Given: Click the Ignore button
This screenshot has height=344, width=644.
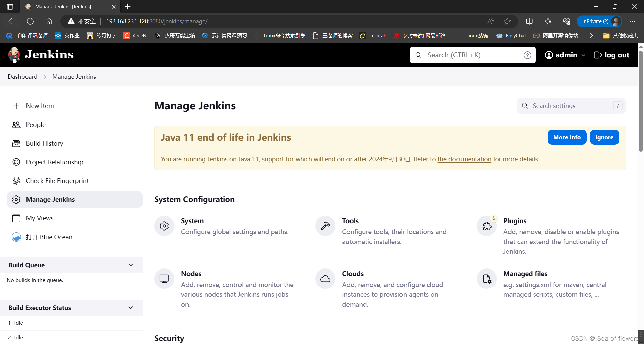Looking at the screenshot, I should [604, 137].
